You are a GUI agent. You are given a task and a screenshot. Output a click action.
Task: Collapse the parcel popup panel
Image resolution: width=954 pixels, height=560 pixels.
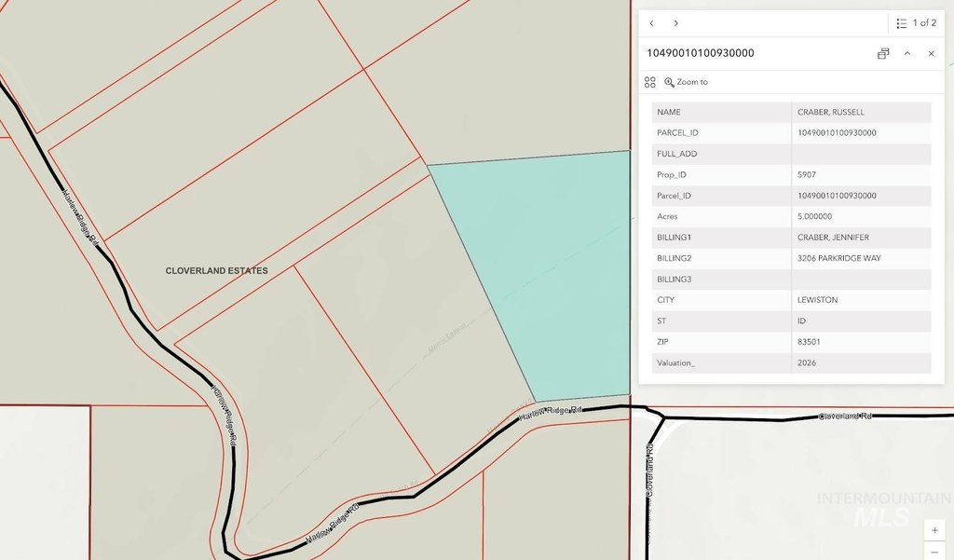click(907, 53)
